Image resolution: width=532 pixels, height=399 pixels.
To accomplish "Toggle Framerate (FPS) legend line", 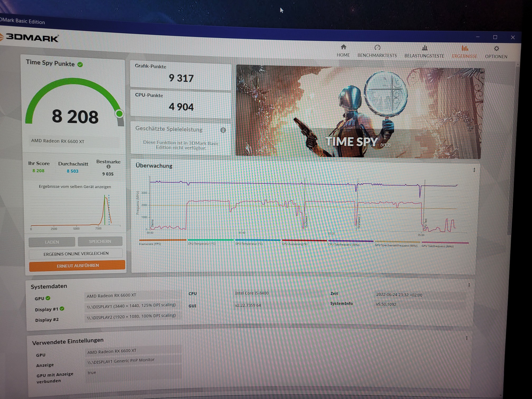I will click(162, 240).
